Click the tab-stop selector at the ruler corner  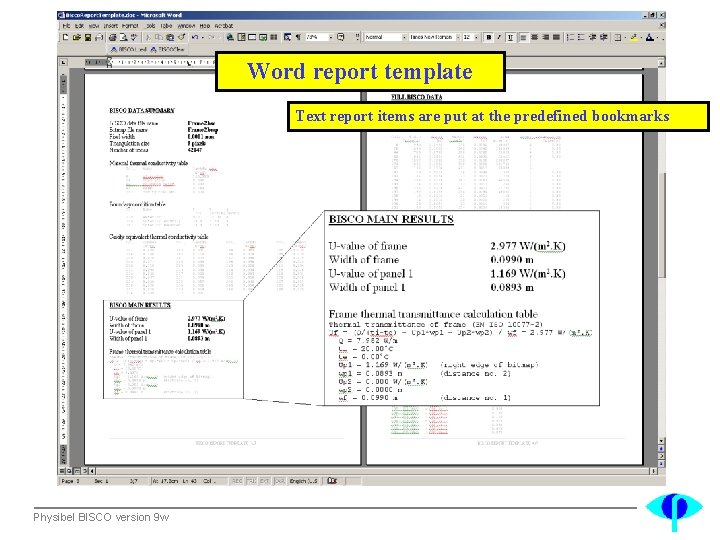coord(63,62)
